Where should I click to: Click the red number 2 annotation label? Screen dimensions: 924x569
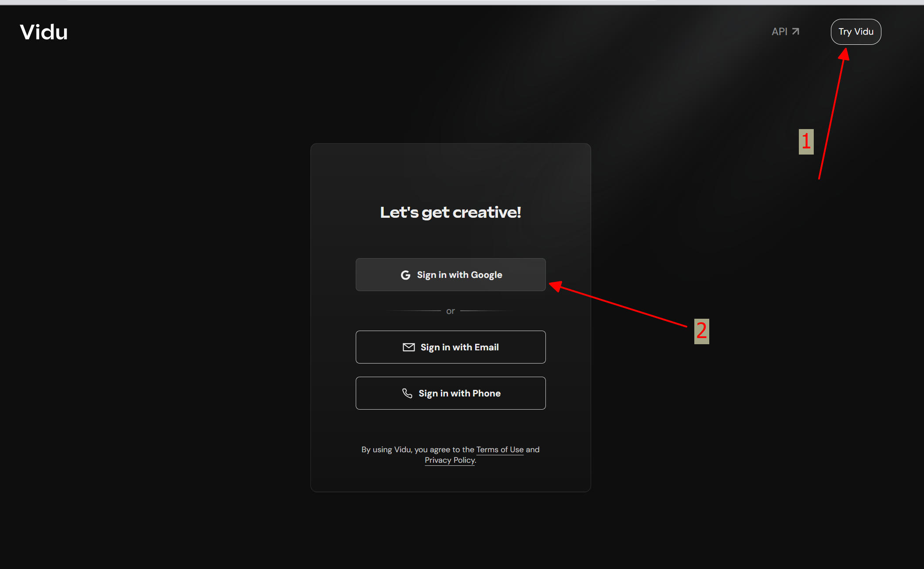701,331
